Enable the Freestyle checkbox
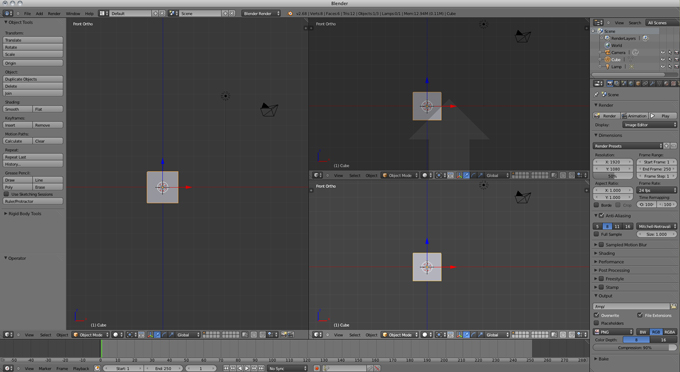680x372 pixels. [x=602, y=279]
